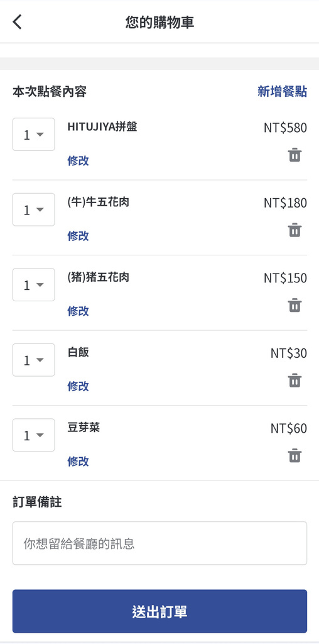Delete HITUJIYA拼盤 with its trash icon
The height and width of the screenshot is (644, 319).
[295, 155]
